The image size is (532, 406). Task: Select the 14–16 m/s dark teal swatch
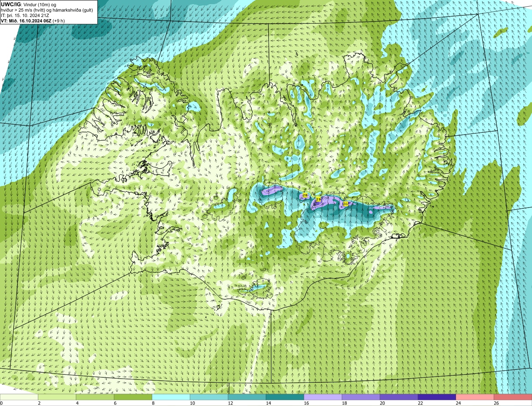[x=285, y=397]
